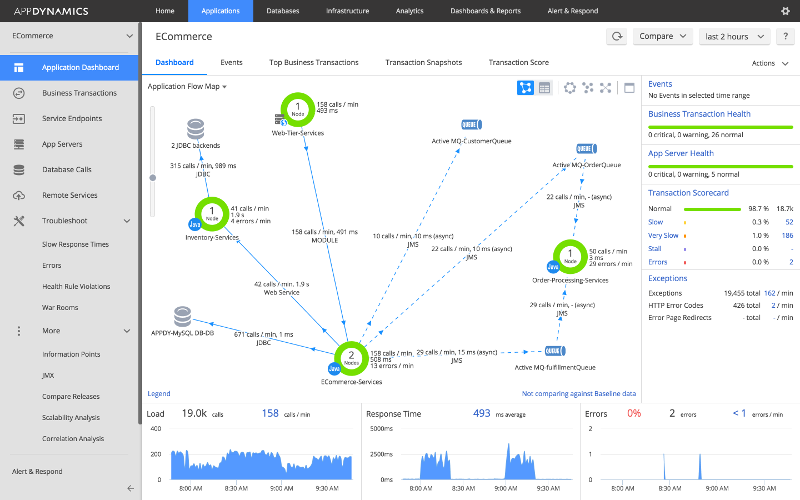
Task: Open Transaction Scorecard link
Action: pyautogui.click(x=688, y=192)
